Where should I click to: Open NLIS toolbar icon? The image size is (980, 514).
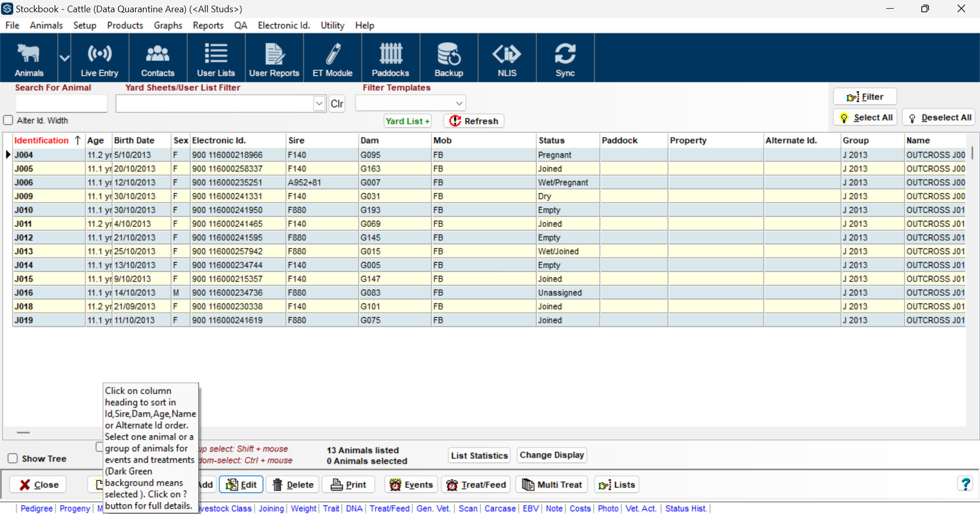click(x=507, y=59)
